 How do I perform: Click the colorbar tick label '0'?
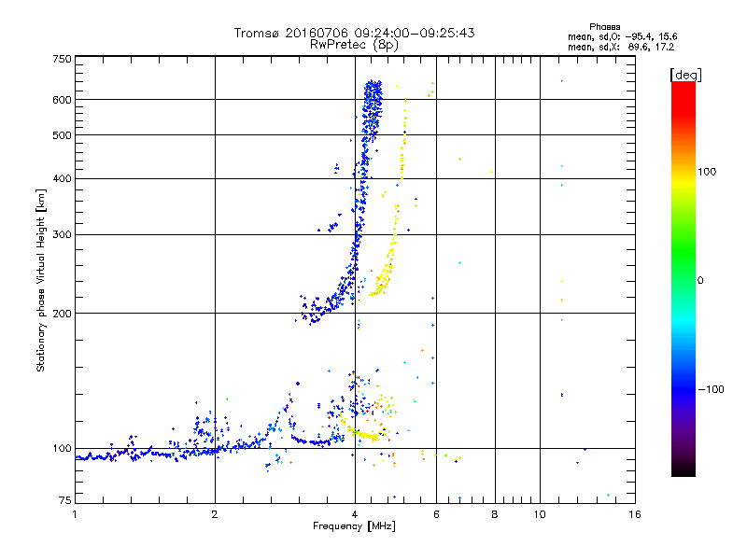tap(700, 281)
